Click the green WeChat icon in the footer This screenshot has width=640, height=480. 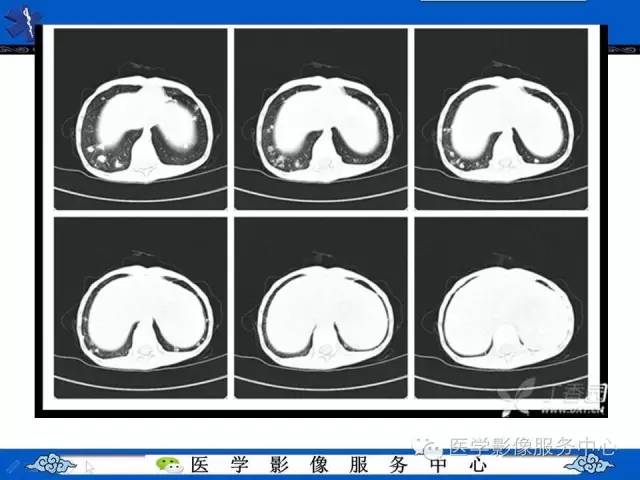coord(169,464)
